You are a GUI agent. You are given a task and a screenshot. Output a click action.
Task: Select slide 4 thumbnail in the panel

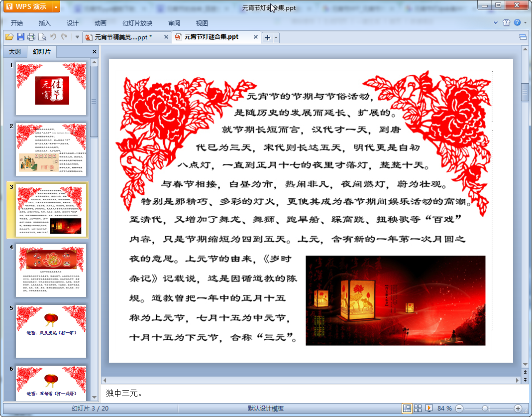click(x=51, y=270)
